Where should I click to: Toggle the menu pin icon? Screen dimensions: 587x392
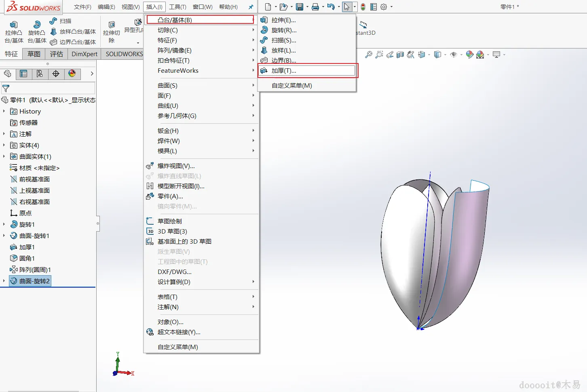251,7
